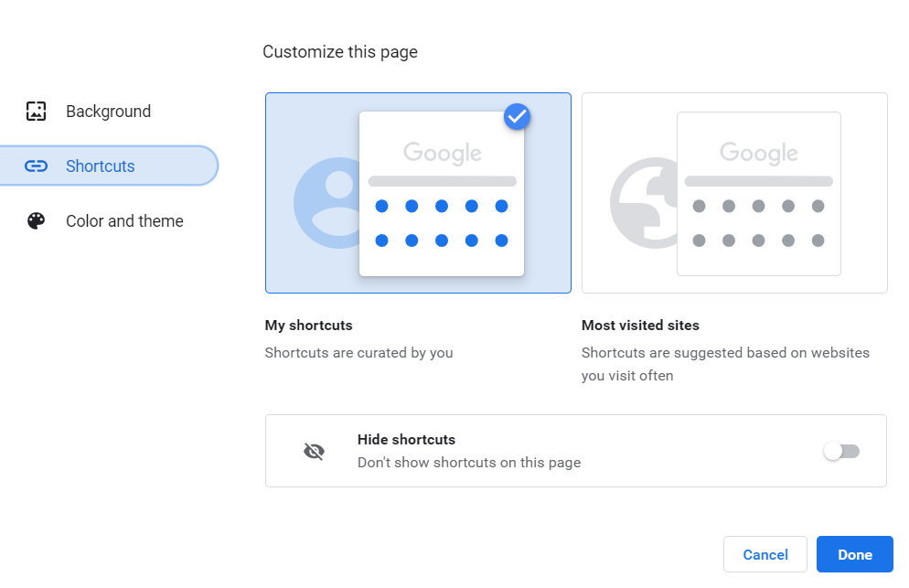Image resolution: width=909 pixels, height=588 pixels.
Task: Switch to the Background section
Action: coord(108,111)
